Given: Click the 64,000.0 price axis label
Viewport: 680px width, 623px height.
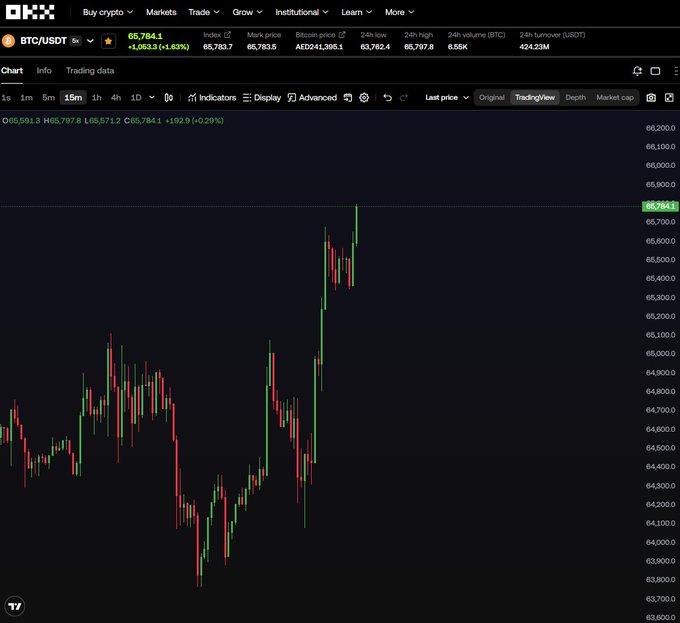Looking at the screenshot, I should (x=660, y=542).
